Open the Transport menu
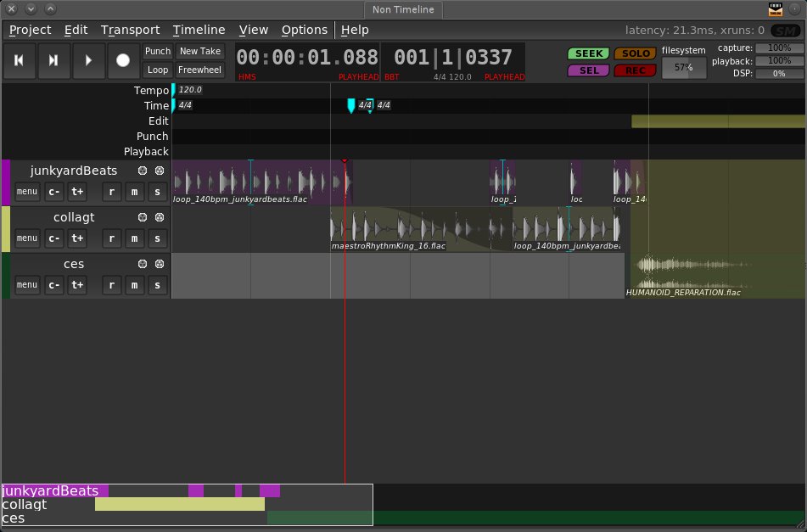This screenshot has width=807, height=532. [x=130, y=30]
